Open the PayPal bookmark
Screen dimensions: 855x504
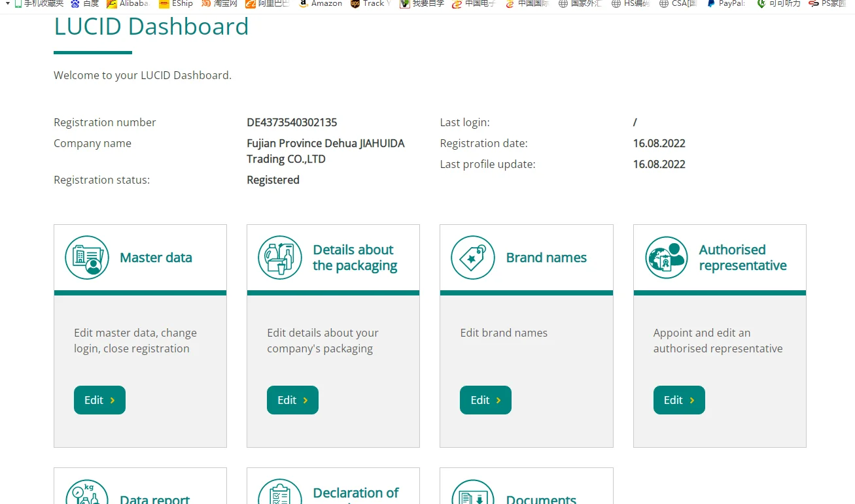(726, 4)
